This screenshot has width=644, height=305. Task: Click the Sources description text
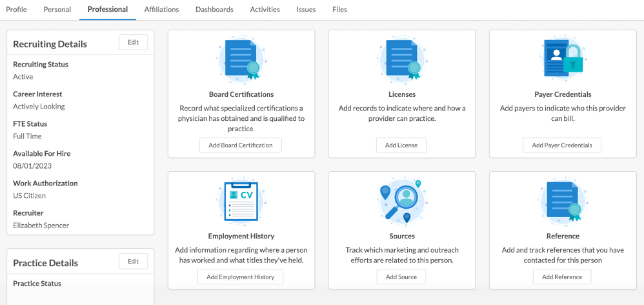point(401,255)
